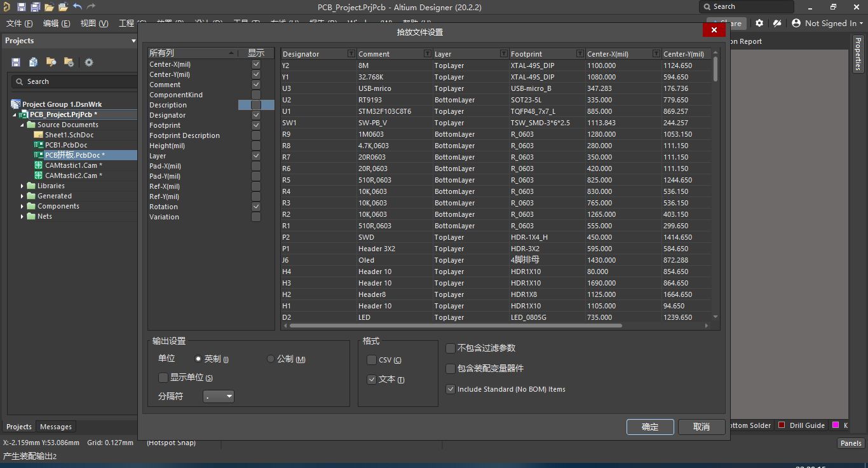Cancel with the 取消 button
This screenshot has width=868, height=468.
coord(702,427)
